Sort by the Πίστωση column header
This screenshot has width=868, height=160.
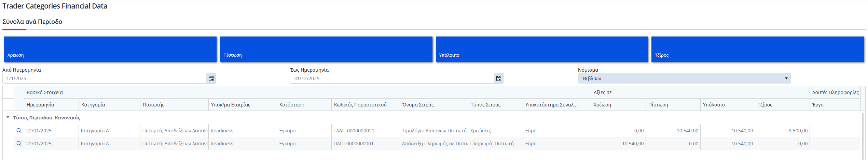tap(673, 105)
